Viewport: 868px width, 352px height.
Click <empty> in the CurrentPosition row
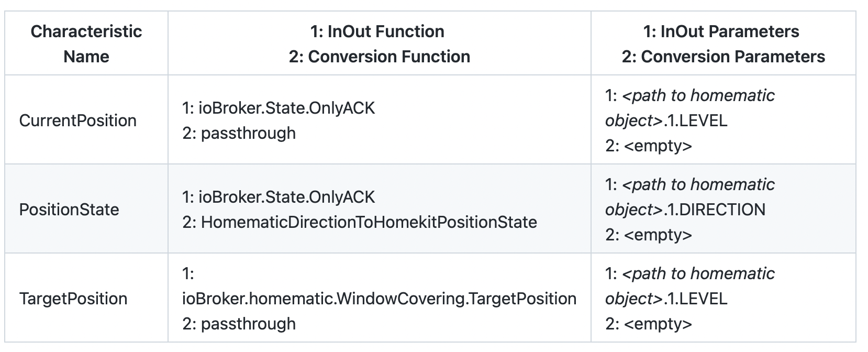click(x=658, y=146)
